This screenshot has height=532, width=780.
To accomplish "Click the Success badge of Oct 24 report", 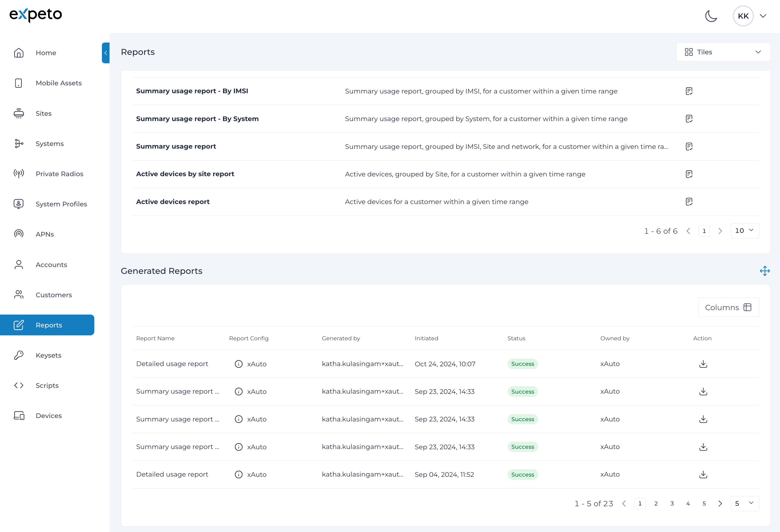I will (x=523, y=364).
